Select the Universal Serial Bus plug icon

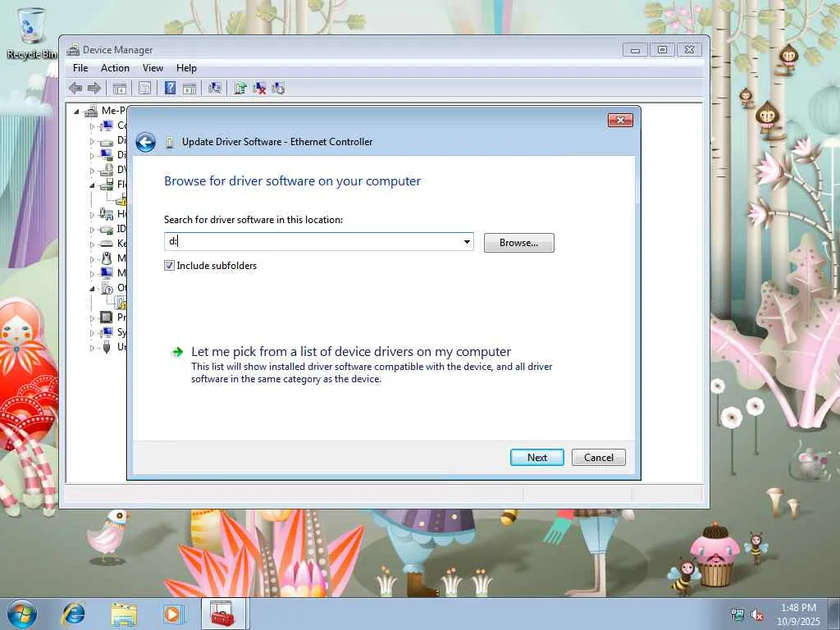coord(107,347)
